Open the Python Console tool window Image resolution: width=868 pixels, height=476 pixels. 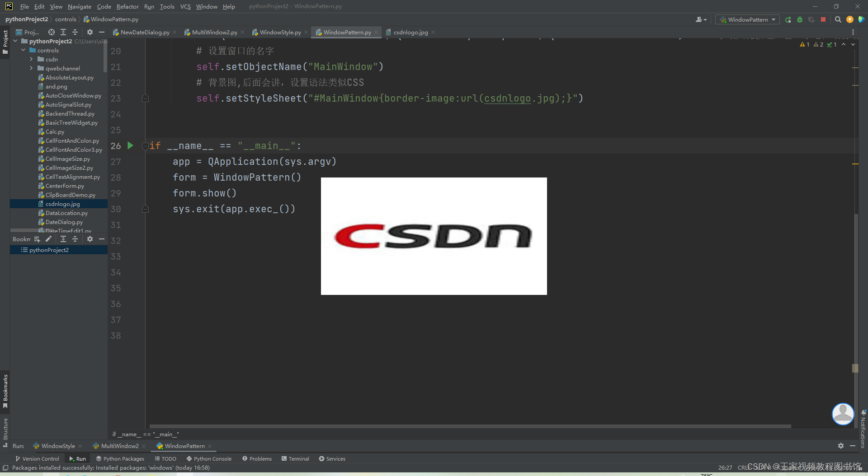click(x=209, y=458)
